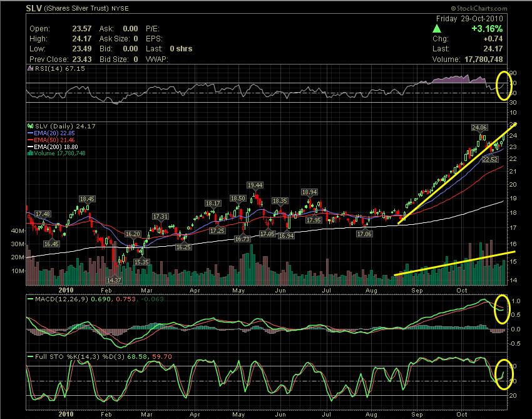Click the green up-triangle change indicator
Image resolution: width=532 pixels, height=419 pixels.
[x=437, y=29]
